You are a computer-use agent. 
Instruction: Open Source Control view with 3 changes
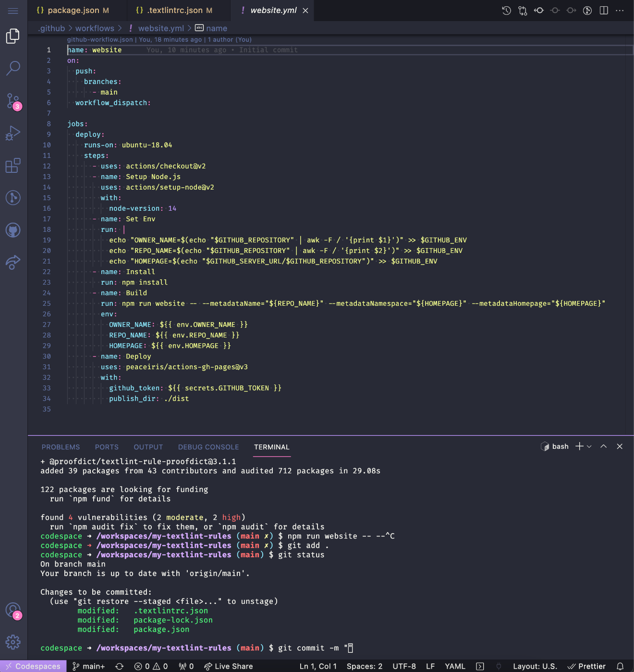tap(13, 101)
